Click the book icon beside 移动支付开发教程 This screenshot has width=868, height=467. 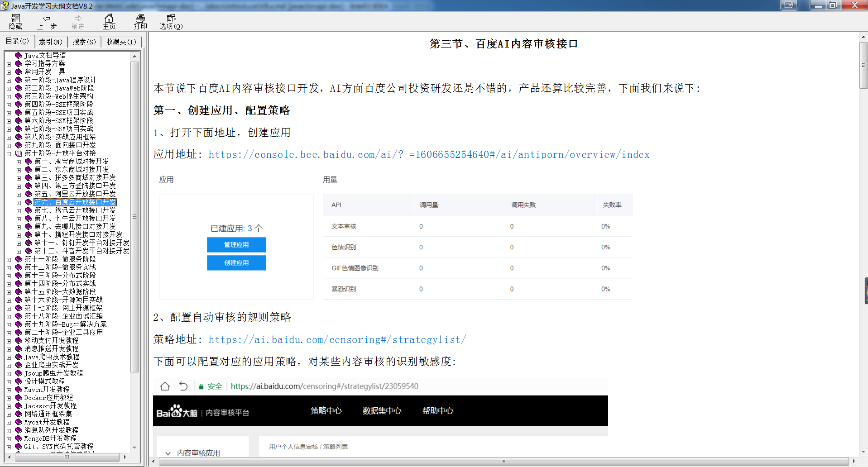(x=19, y=340)
